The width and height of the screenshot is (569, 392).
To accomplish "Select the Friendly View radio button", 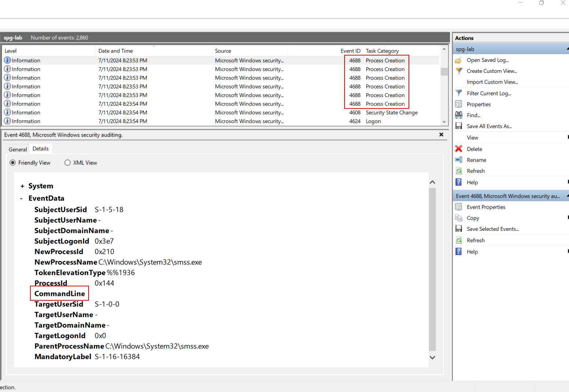I will pos(13,163).
